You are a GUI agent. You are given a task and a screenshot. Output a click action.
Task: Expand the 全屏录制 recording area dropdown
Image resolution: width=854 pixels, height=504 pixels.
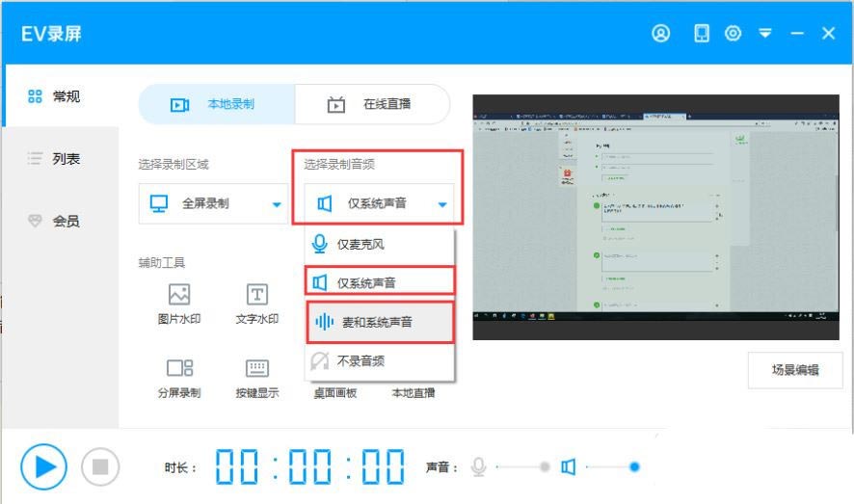[214, 203]
